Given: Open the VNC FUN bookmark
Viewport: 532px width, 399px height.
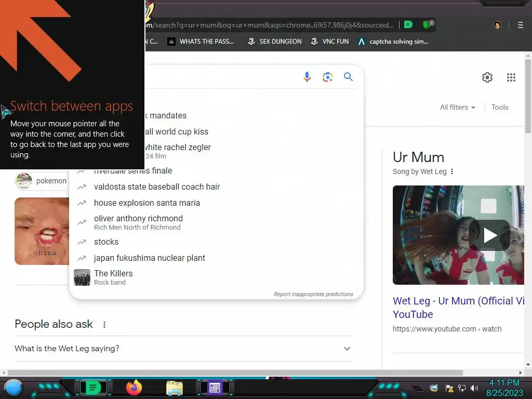Looking at the screenshot, I should pyautogui.click(x=330, y=42).
